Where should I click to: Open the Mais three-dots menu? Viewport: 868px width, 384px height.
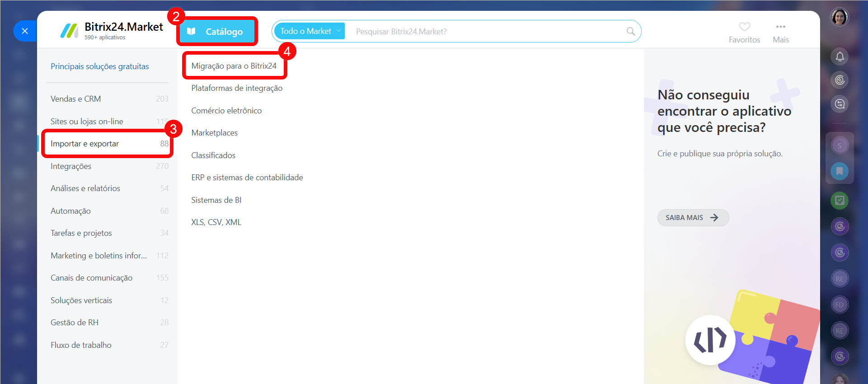pyautogui.click(x=780, y=27)
